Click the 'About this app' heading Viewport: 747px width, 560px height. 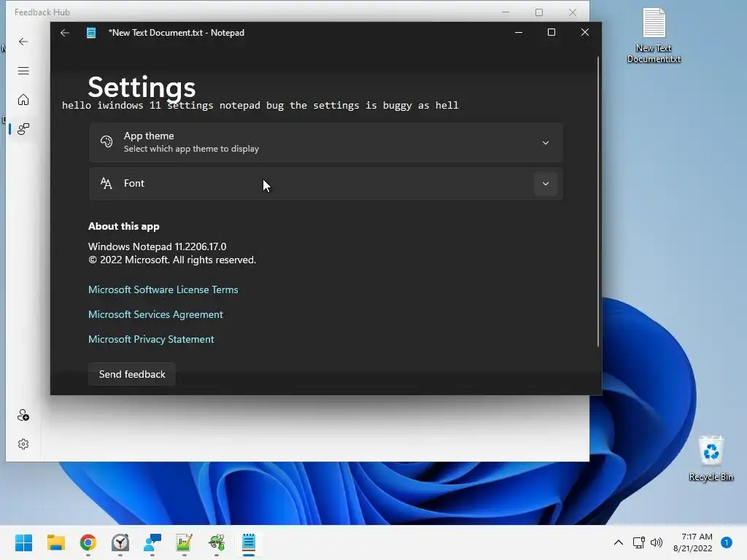124,226
